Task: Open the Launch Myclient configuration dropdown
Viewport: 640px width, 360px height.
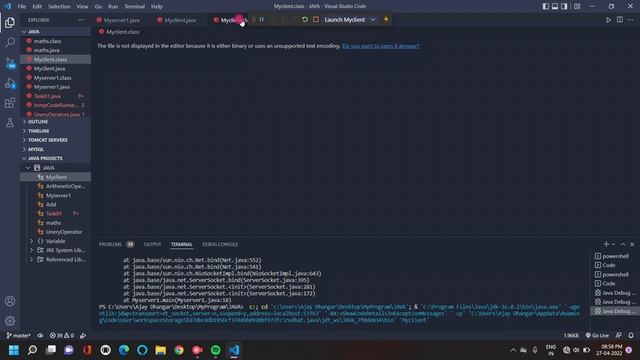Action: [349, 20]
